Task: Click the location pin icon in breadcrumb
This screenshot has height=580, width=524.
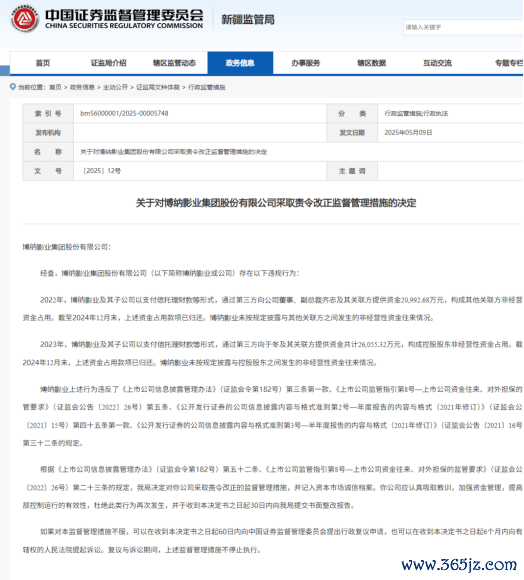Action: pos(13,87)
